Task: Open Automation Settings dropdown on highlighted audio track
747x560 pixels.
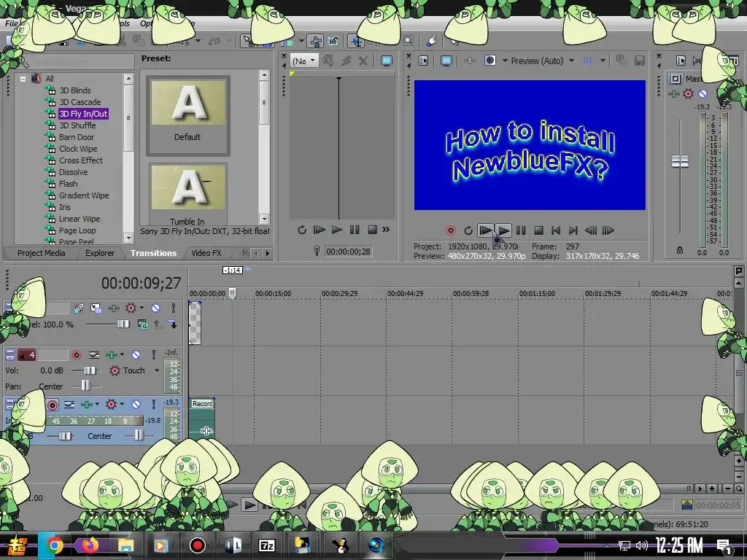Action: tap(122, 404)
